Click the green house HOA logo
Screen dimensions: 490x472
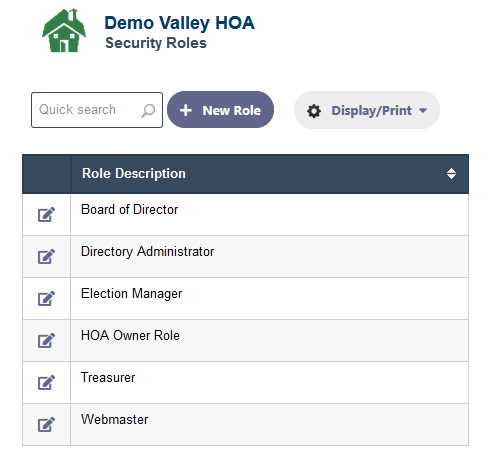pyautogui.click(x=64, y=31)
